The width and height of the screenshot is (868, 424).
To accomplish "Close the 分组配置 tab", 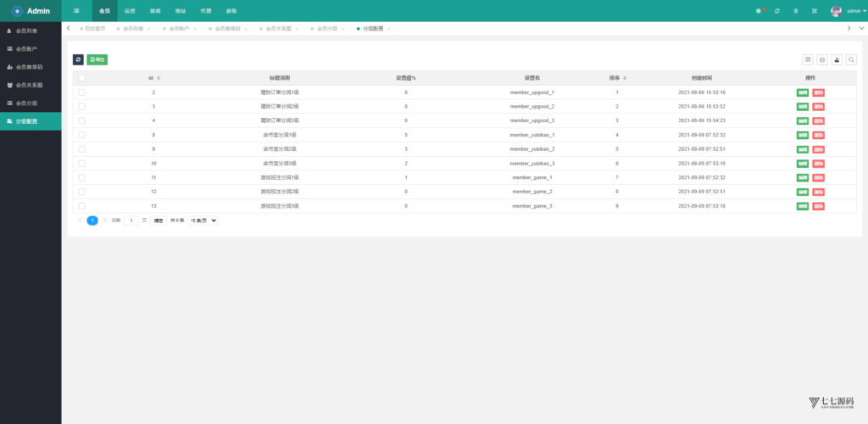I will (x=389, y=29).
